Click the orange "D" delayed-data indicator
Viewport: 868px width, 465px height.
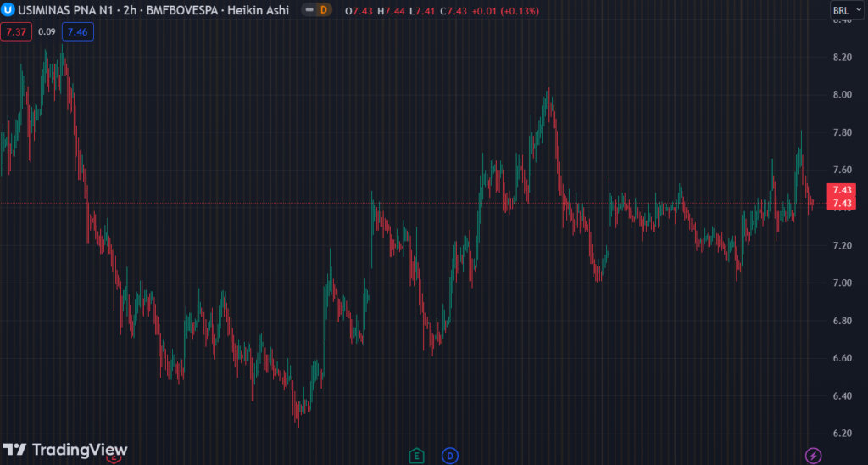[324, 10]
